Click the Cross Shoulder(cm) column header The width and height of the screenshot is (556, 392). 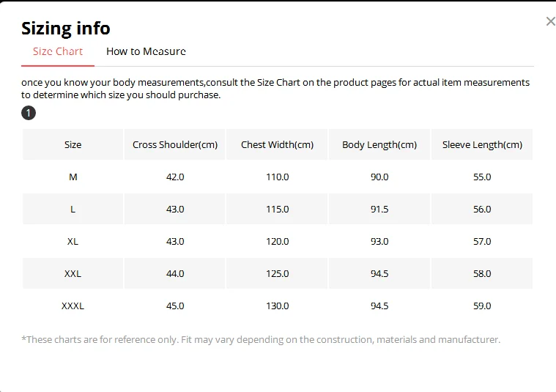click(x=175, y=145)
